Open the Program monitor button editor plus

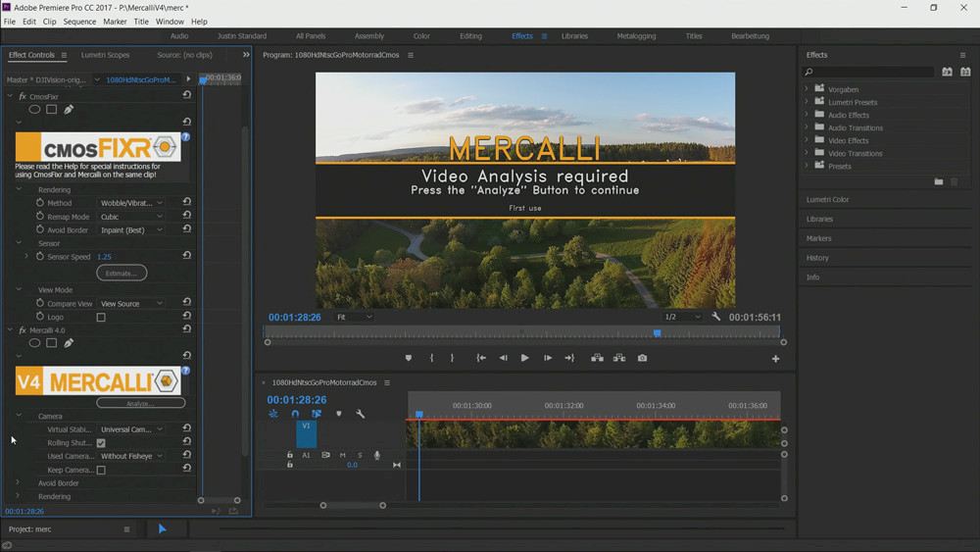click(x=775, y=359)
